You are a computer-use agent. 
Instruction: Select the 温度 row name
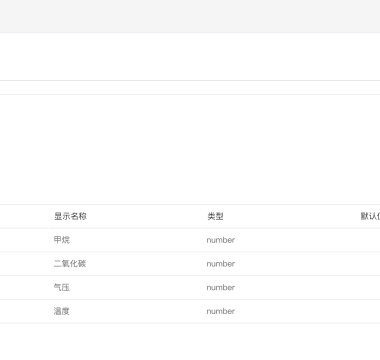tap(62, 311)
